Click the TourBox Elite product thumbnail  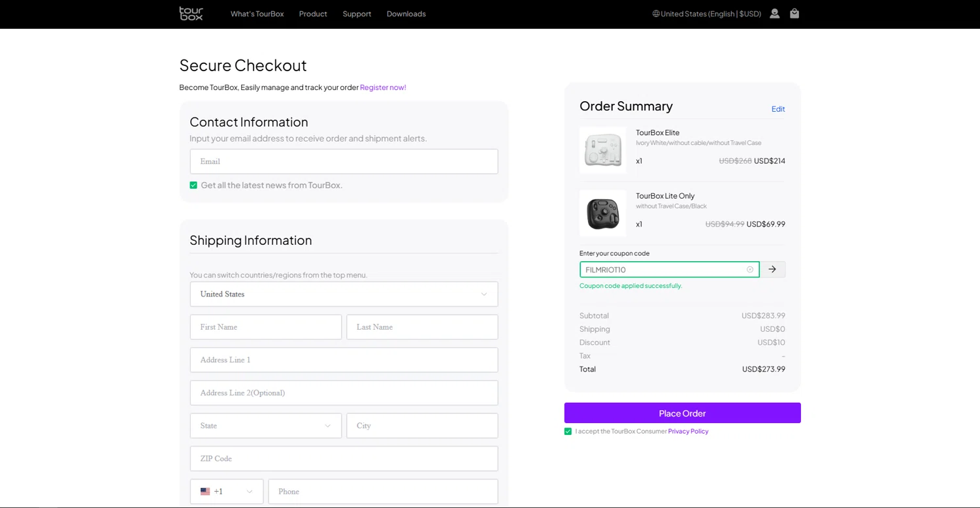point(602,150)
